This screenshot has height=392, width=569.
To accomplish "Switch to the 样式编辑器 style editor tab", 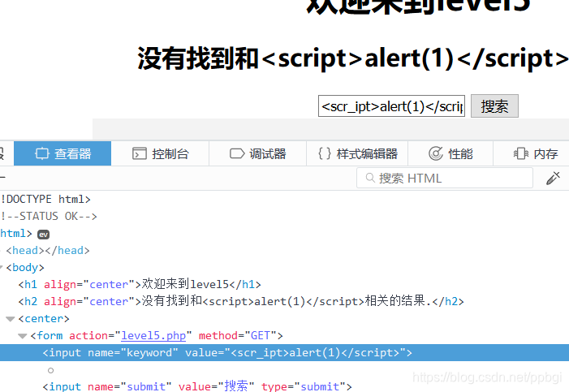I will (x=357, y=153).
